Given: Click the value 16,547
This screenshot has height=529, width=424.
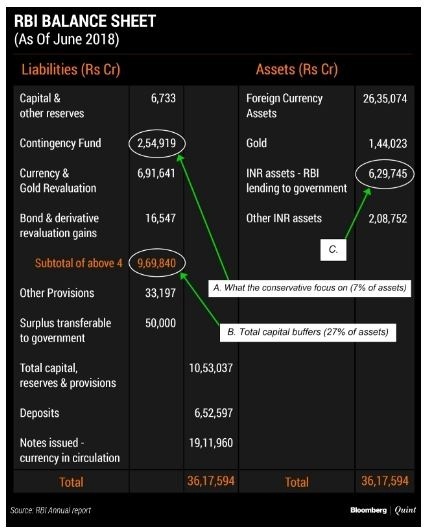Looking at the screenshot, I should [x=161, y=218].
